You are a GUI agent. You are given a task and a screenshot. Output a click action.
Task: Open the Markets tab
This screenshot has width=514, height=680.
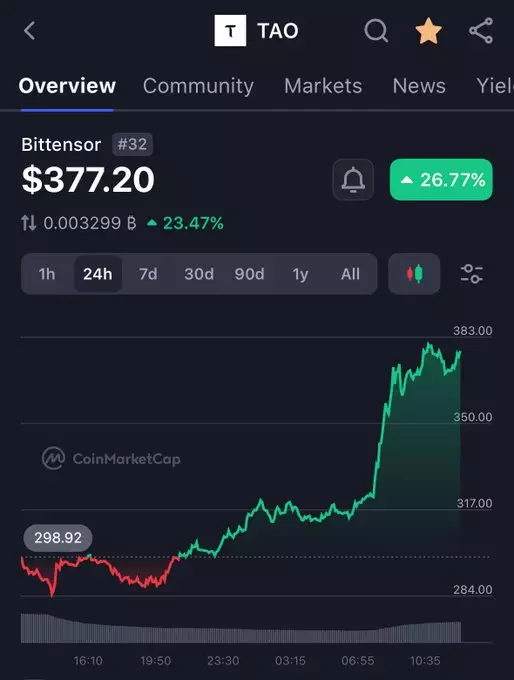[x=323, y=85]
